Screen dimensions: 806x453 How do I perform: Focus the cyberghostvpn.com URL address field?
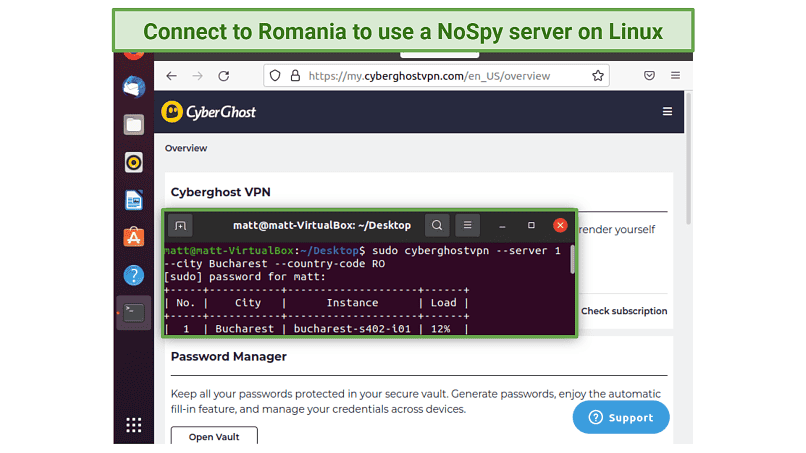436,76
